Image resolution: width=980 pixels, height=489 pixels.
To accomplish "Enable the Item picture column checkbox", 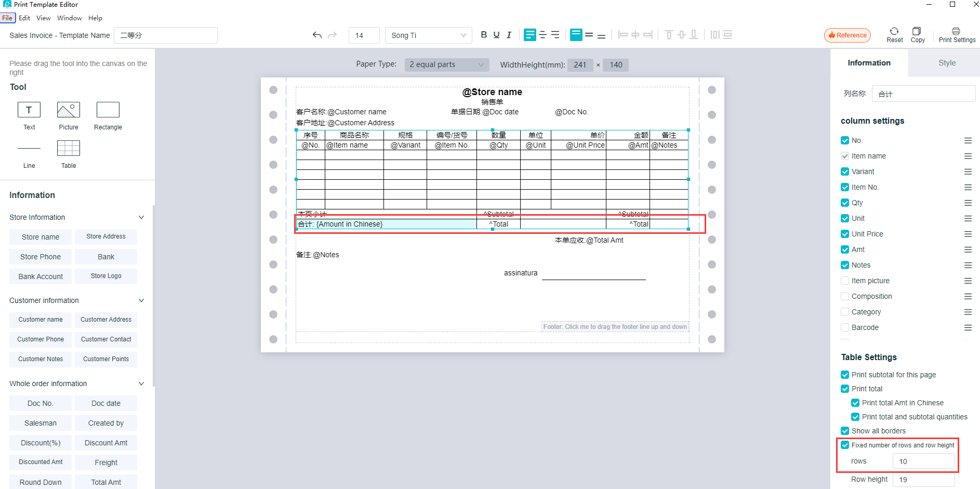I will point(845,281).
